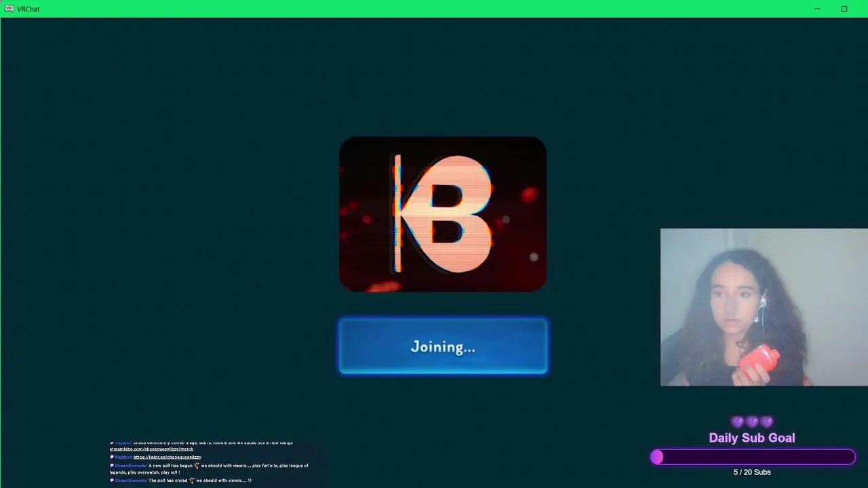Click the KB world thumbnail image

(x=443, y=214)
